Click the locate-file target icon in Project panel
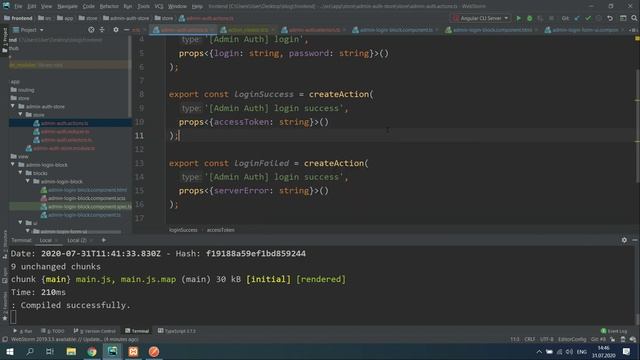Screen dimensions: 640x360 (91, 30)
